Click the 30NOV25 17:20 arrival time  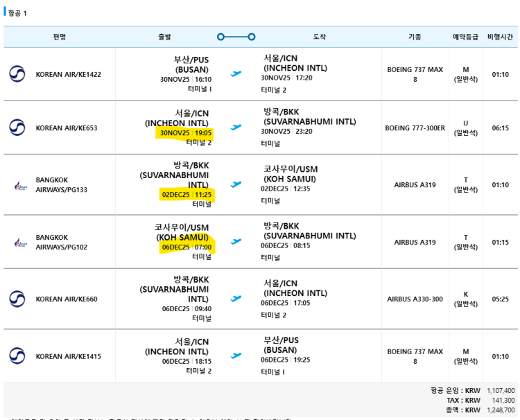click(x=286, y=78)
